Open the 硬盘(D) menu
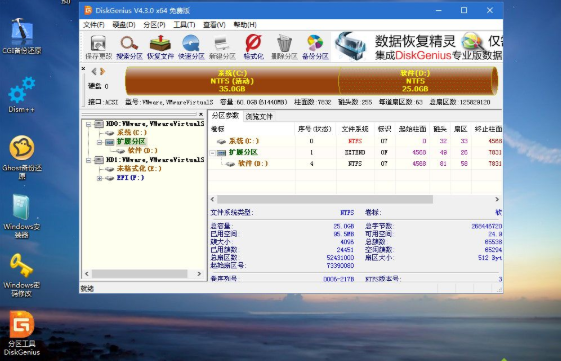561x361 pixels. pos(124,25)
